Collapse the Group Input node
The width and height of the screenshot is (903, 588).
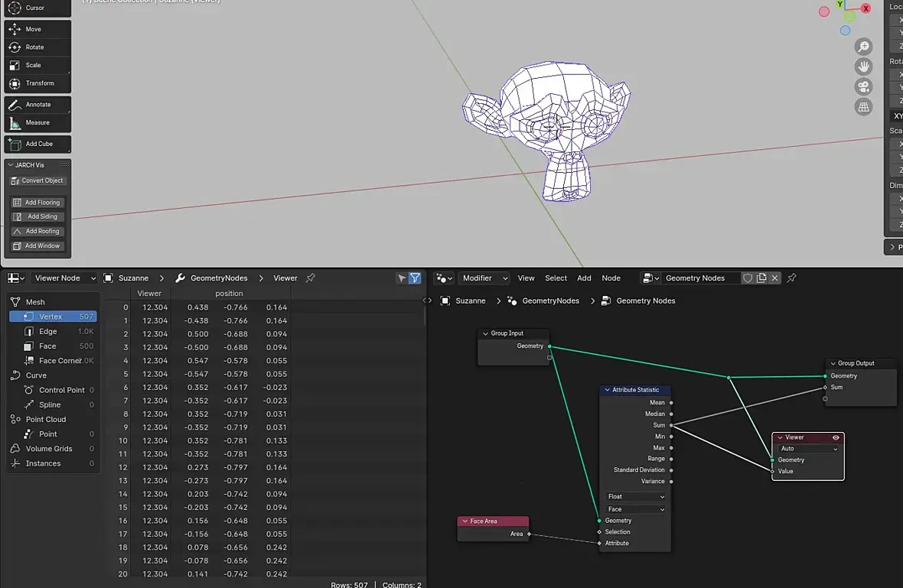tap(485, 333)
